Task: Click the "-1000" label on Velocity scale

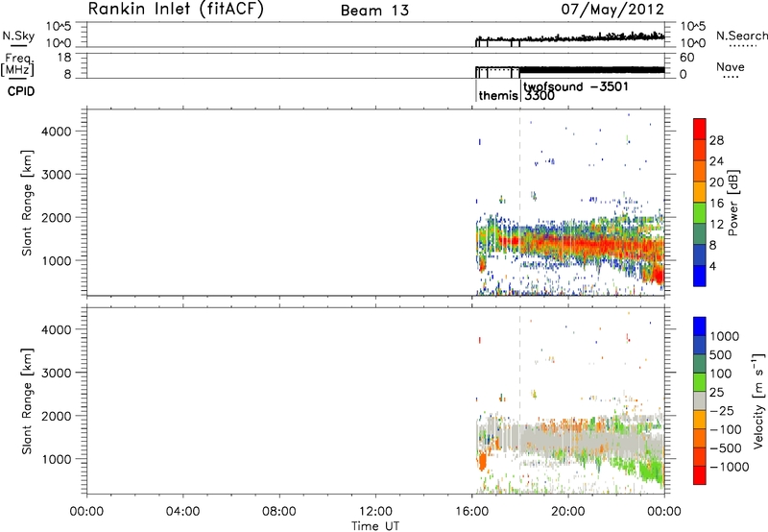Action: [x=729, y=467]
